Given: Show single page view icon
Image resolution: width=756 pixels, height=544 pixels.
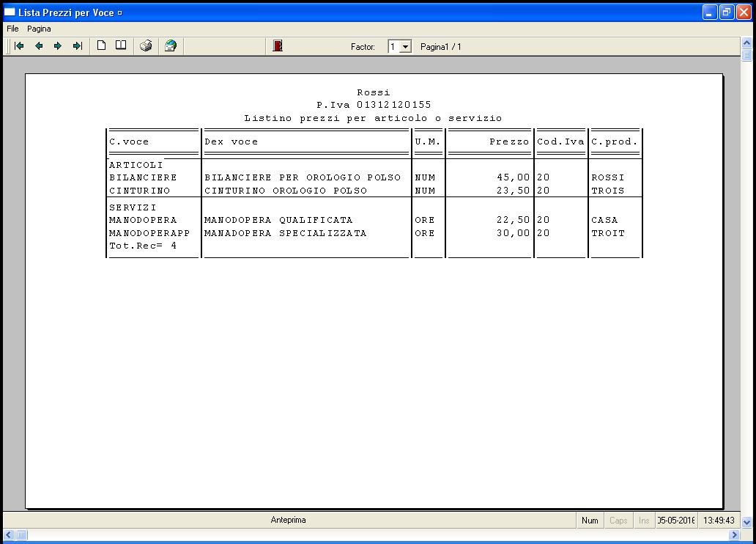Looking at the screenshot, I should pyautogui.click(x=101, y=46).
